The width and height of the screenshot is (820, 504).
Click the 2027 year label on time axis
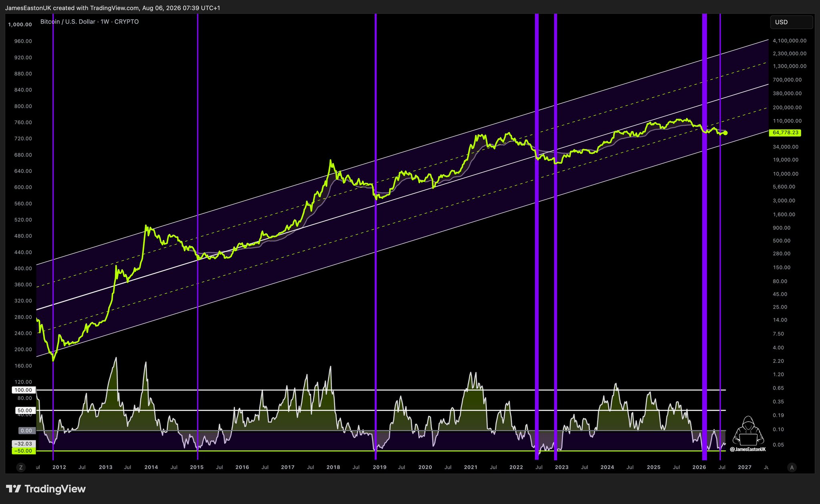click(745, 467)
